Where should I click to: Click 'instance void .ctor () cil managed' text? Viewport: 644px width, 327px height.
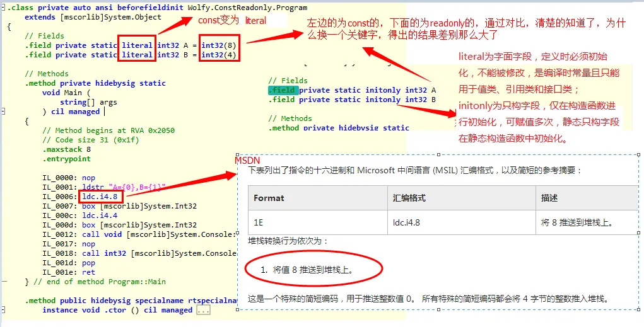[x=117, y=310]
